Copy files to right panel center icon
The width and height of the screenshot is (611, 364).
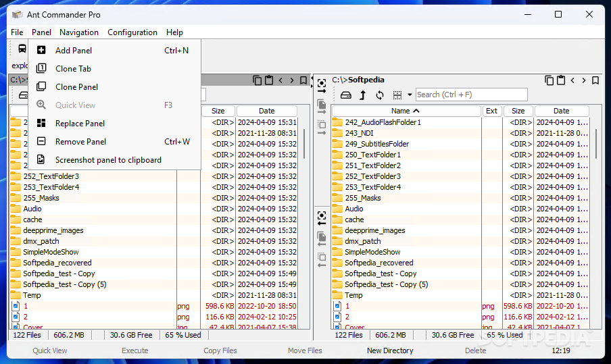(x=322, y=107)
